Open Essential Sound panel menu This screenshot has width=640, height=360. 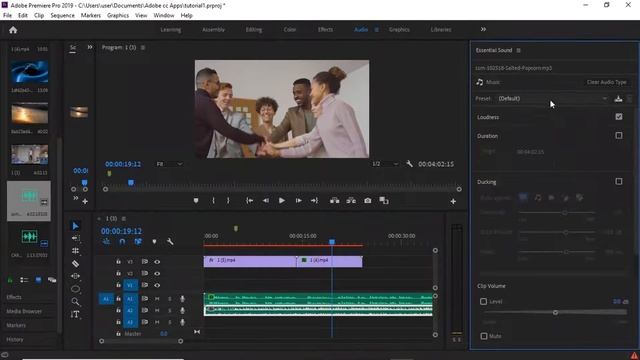click(x=518, y=50)
